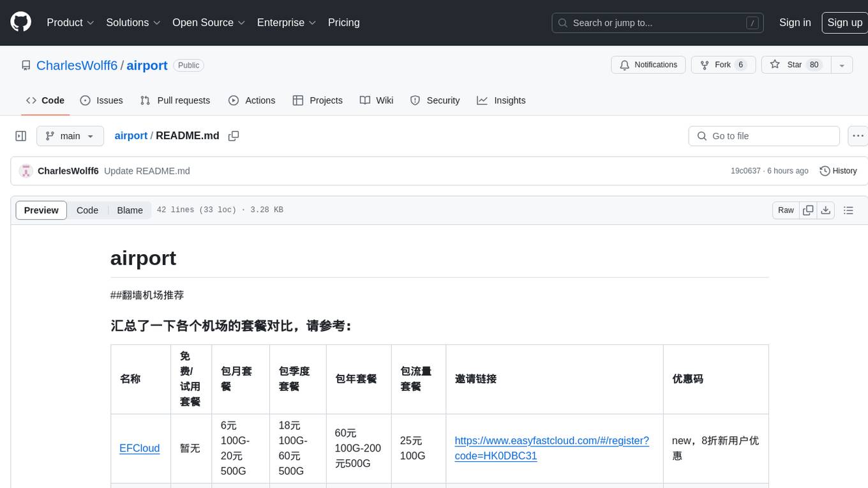868x488 pixels.
Task: Open the Wiki tab
Action: click(377, 100)
